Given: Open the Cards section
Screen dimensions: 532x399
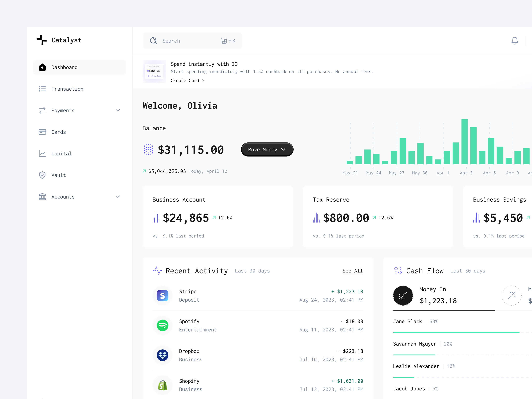Looking at the screenshot, I should click(80, 132).
